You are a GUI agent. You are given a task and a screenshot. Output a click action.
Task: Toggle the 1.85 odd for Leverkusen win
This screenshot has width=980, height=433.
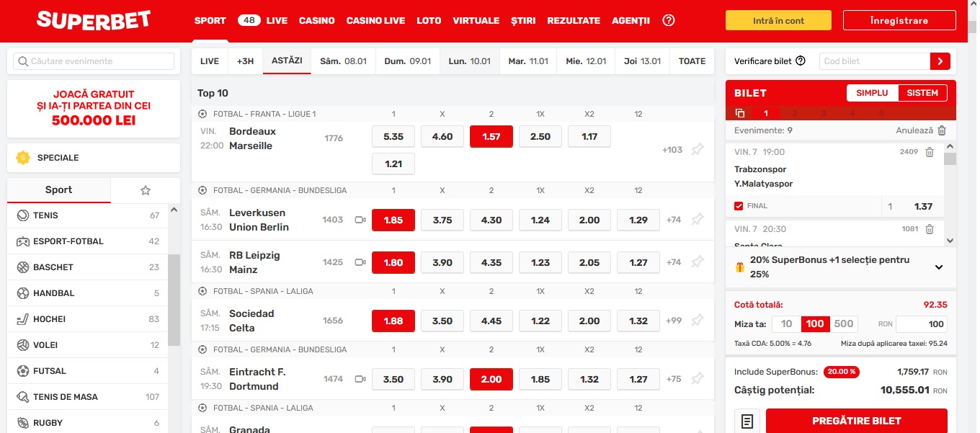(x=393, y=220)
